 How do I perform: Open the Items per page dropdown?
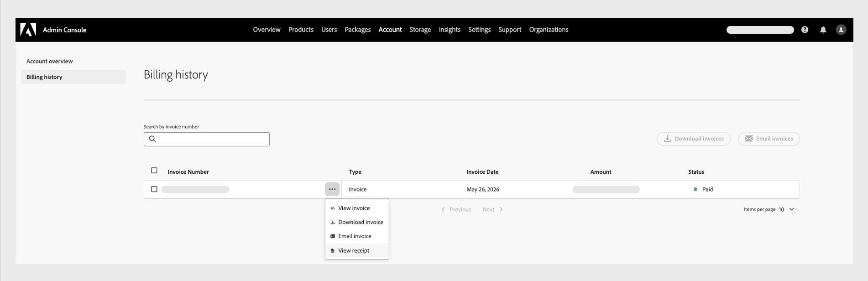point(786,209)
